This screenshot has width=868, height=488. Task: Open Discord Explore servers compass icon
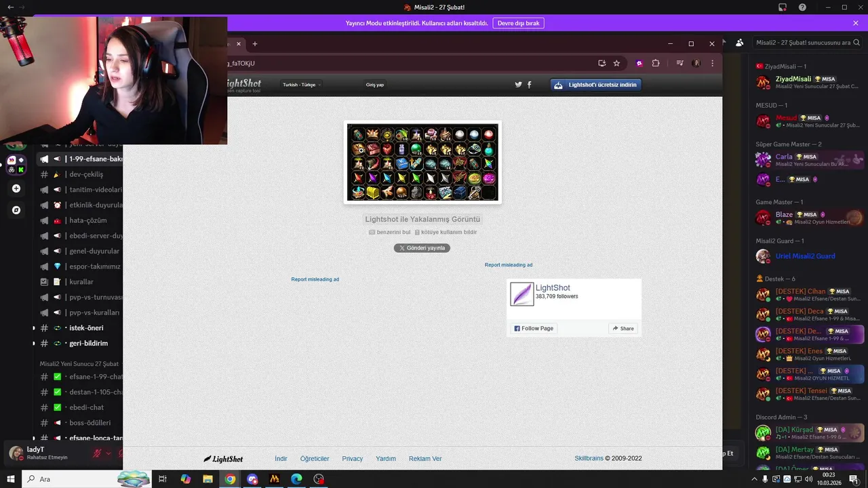16,210
